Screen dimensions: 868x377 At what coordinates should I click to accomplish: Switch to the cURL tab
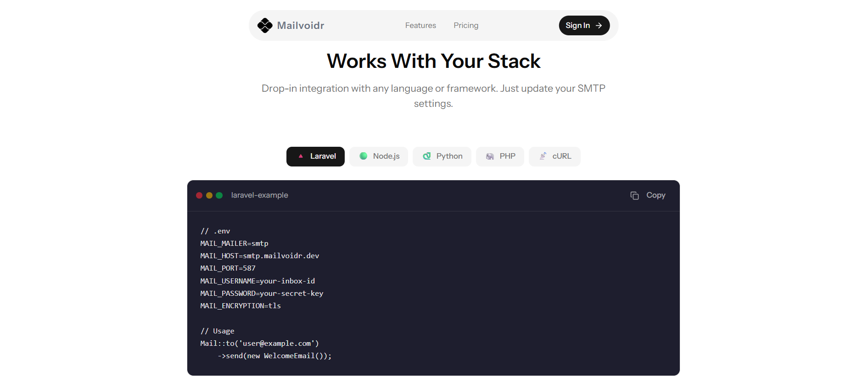554,156
